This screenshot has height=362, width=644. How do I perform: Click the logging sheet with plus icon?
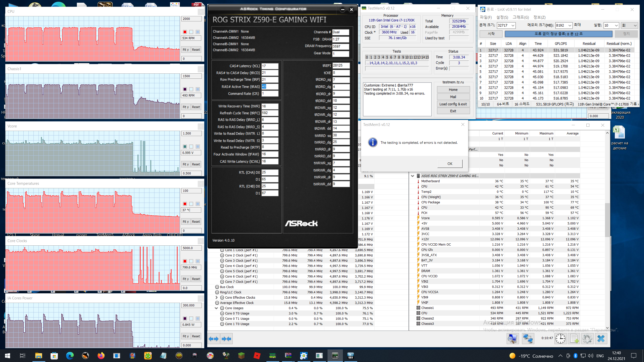[x=574, y=339]
